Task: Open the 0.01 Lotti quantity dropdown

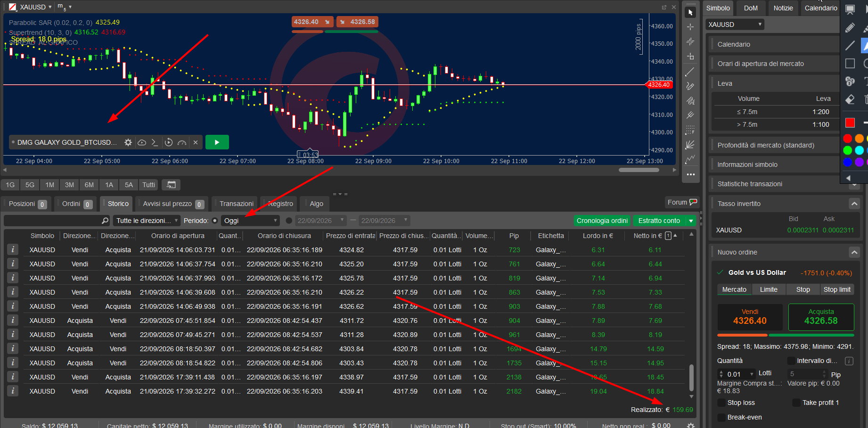Action: [752, 374]
